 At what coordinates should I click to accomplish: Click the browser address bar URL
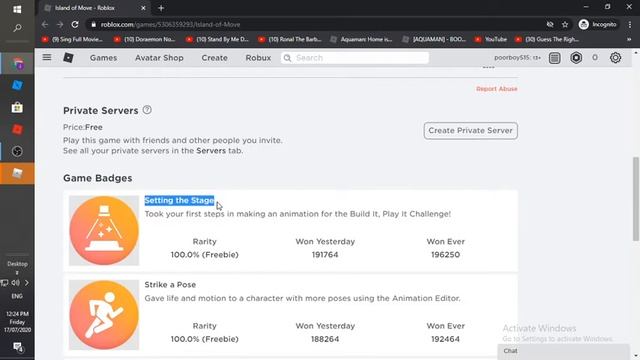[x=170, y=24]
